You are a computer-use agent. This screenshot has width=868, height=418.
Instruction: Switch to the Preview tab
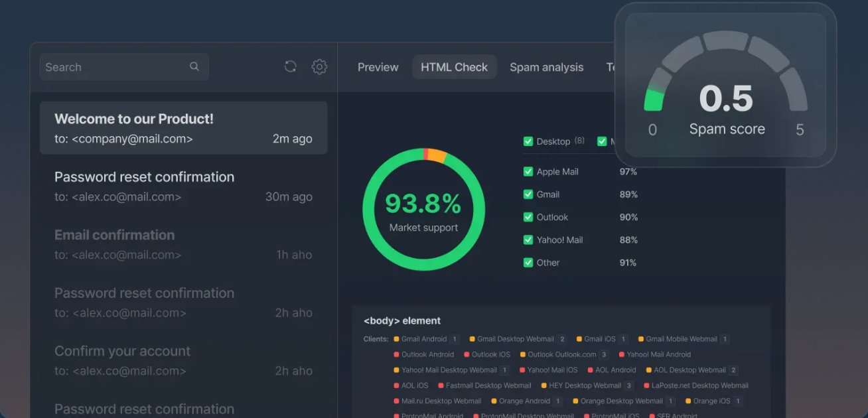point(378,67)
